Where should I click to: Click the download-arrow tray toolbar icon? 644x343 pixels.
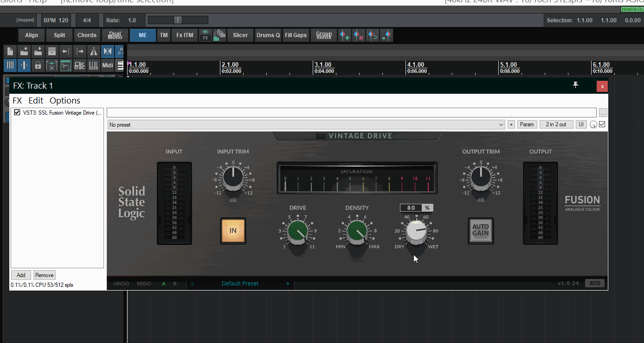(38, 52)
